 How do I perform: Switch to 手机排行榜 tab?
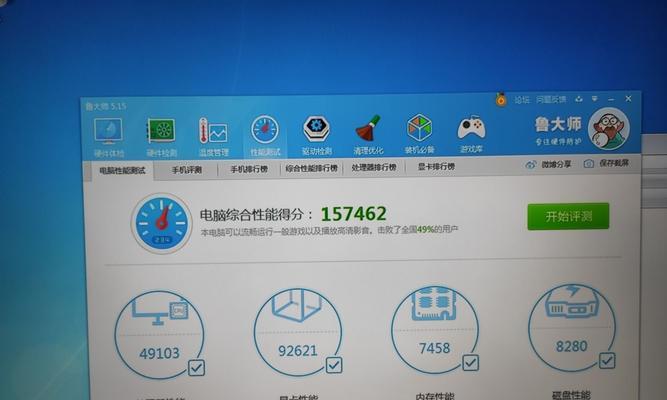click(249, 169)
